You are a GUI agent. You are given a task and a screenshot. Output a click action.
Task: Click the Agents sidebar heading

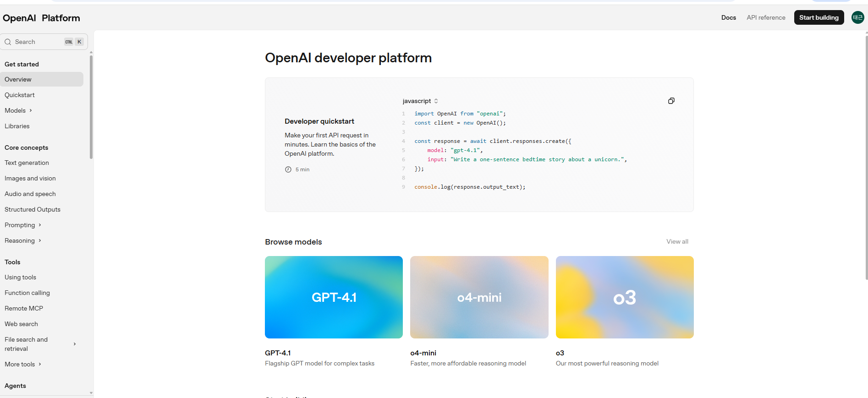[15, 386]
